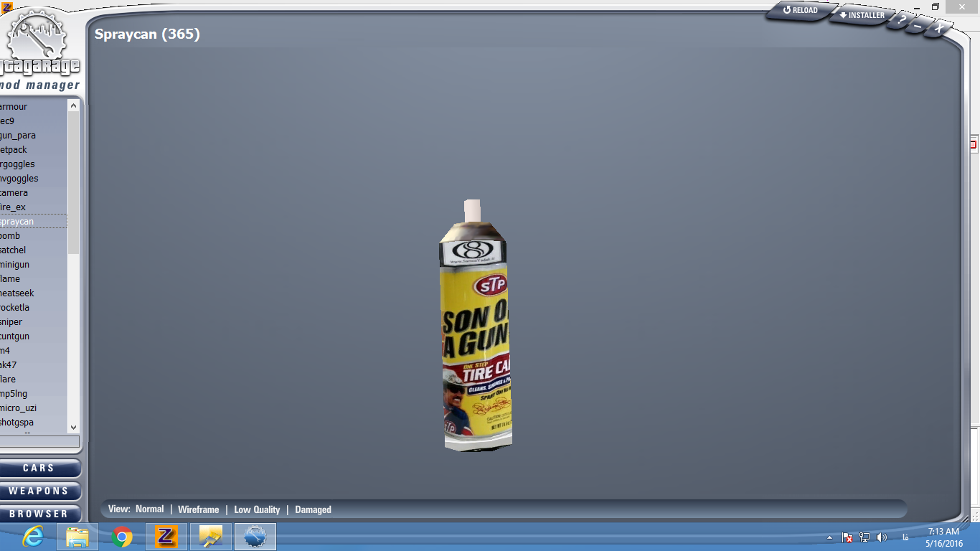Open File Explorer from the taskbar
Viewport: 980px width, 551px height.
click(77, 537)
